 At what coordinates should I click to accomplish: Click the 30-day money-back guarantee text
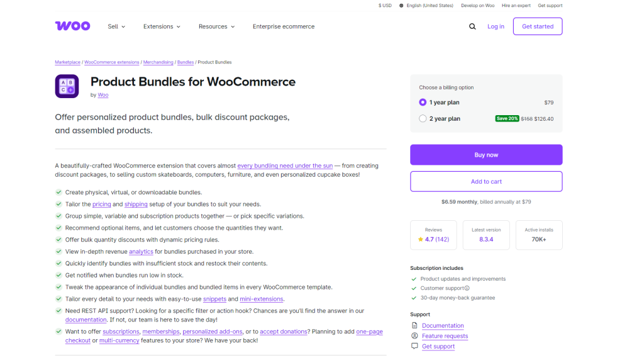click(458, 298)
